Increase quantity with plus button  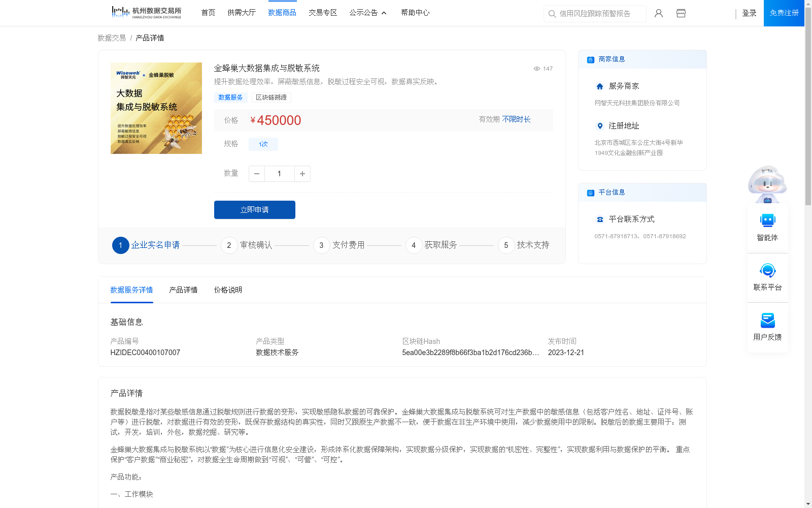302,174
